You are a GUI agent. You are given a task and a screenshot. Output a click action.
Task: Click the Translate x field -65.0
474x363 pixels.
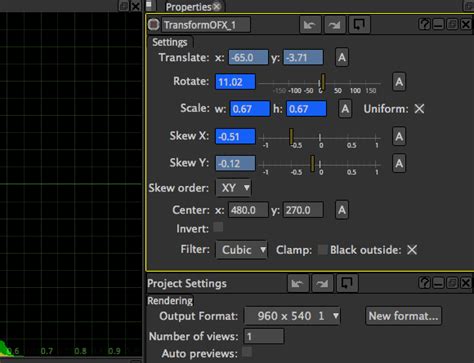(x=248, y=57)
